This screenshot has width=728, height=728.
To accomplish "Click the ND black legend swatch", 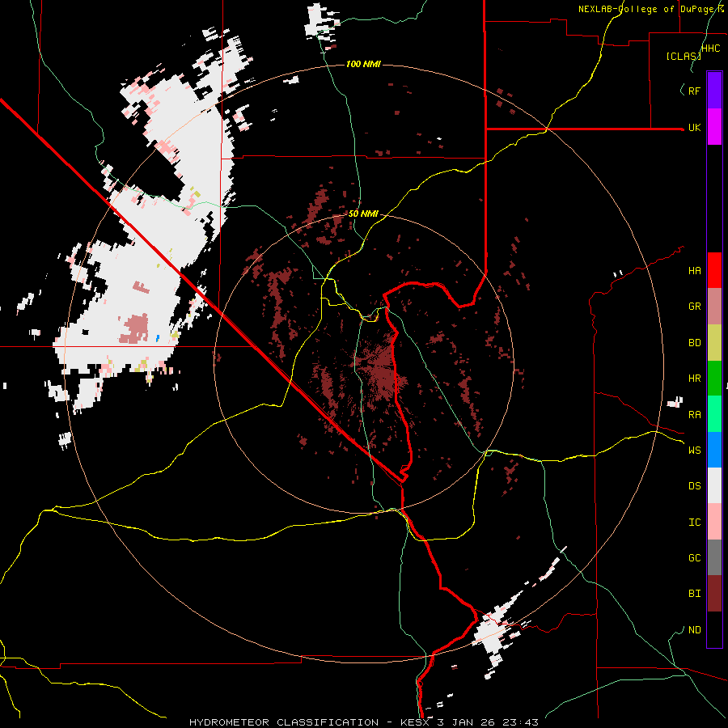I will [714, 629].
